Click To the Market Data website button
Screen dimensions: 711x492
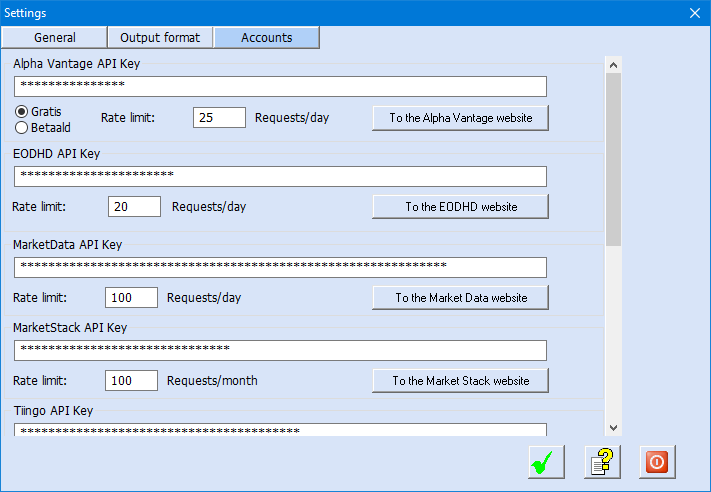[460, 298]
